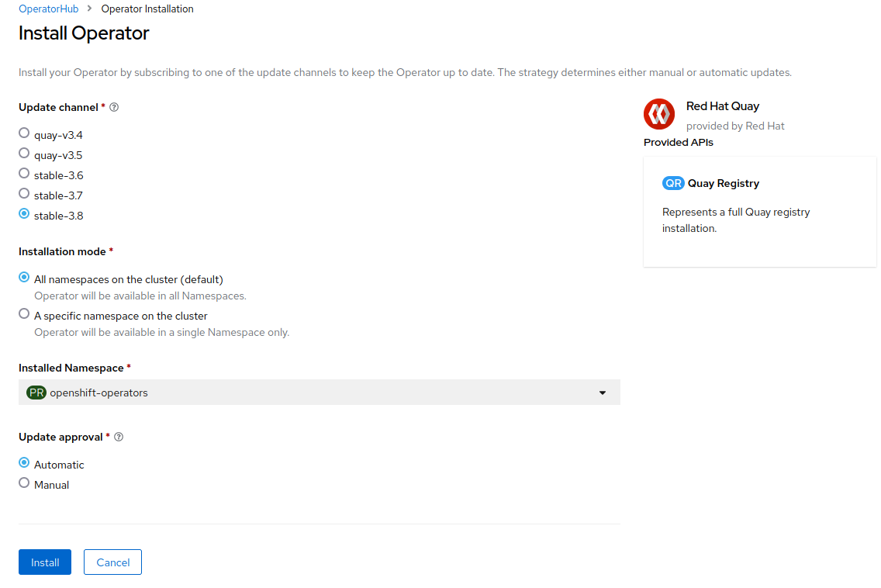The width and height of the screenshot is (881, 588).
Task: Click the Update channel help icon
Action: point(114,108)
